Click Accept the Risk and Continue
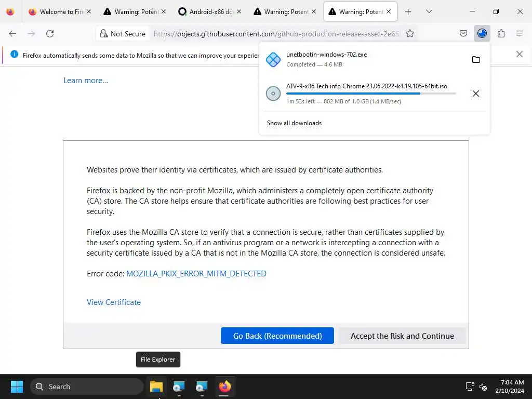This screenshot has height=399, width=532. coord(402,336)
